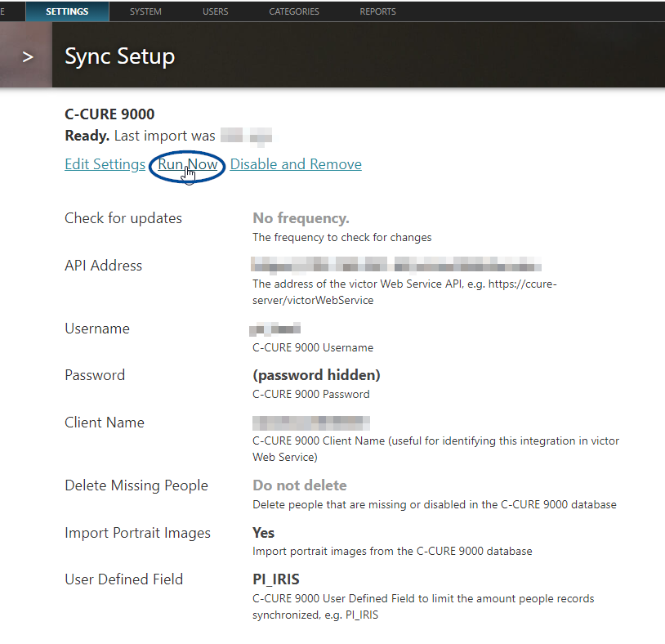
Task: Open the Users tab
Action: [216, 11]
